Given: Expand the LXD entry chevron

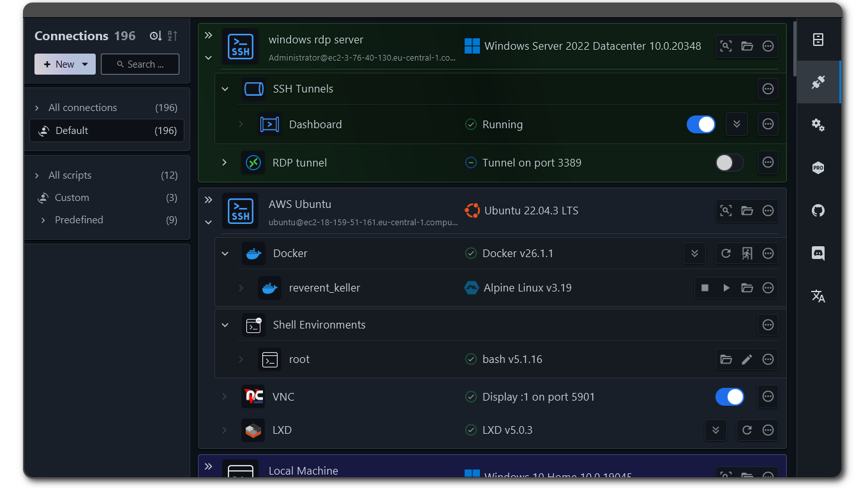Looking at the screenshot, I should tap(225, 430).
